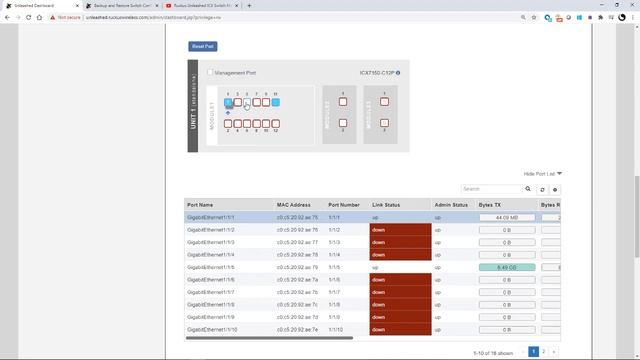Click the browser address bar URL
This screenshot has height=360, width=640.
tap(153, 18)
